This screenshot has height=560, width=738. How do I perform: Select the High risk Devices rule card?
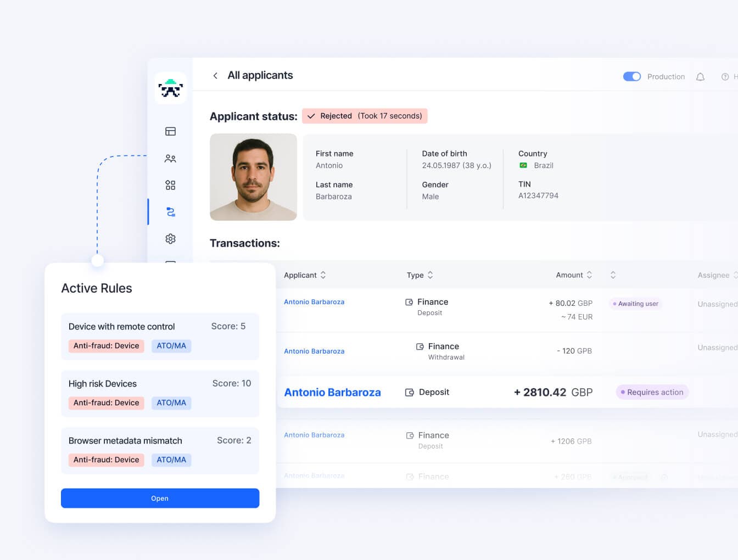pos(160,394)
